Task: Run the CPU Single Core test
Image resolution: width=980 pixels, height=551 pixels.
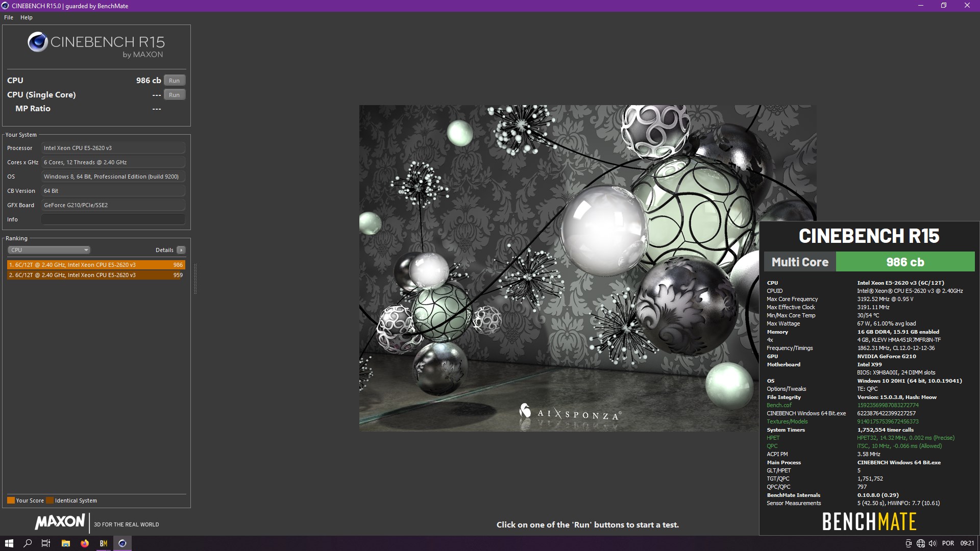Action: pyautogui.click(x=175, y=95)
